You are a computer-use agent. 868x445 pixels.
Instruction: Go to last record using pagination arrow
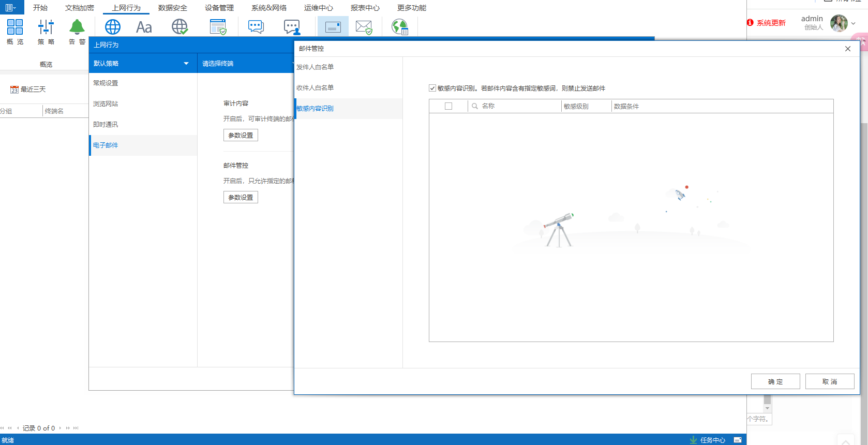76,428
